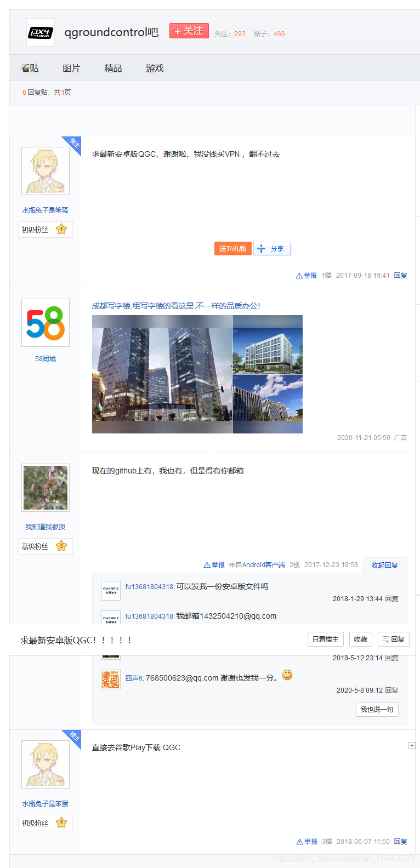Image resolution: width=420 pixels, height=868 pixels.
Task: Open the 58同城 advertiser logo
Action: [x=46, y=323]
